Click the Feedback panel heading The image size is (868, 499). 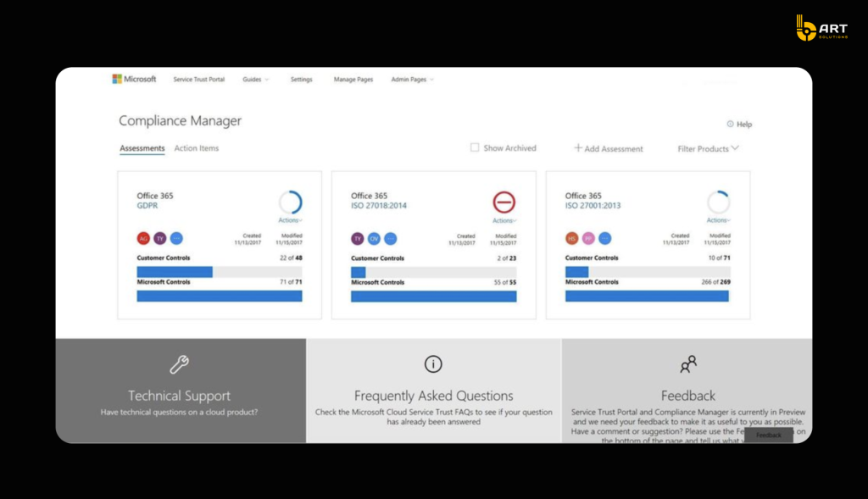coord(688,396)
